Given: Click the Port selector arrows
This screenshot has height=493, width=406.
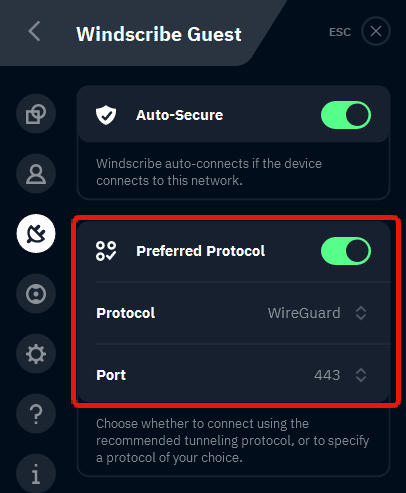Looking at the screenshot, I should click(x=361, y=375).
